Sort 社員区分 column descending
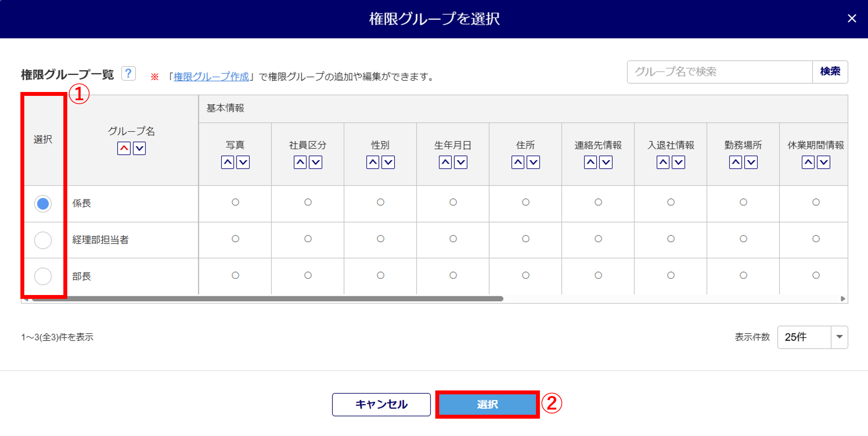 pyautogui.click(x=316, y=162)
